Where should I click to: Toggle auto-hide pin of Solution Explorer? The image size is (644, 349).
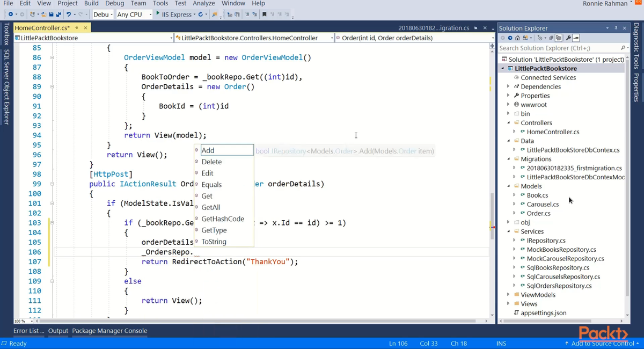tap(616, 28)
